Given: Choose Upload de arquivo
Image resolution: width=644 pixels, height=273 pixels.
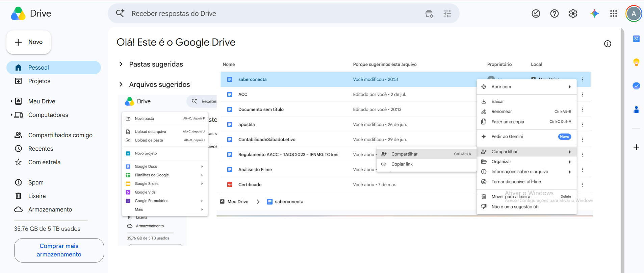Looking at the screenshot, I should point(165,132).
